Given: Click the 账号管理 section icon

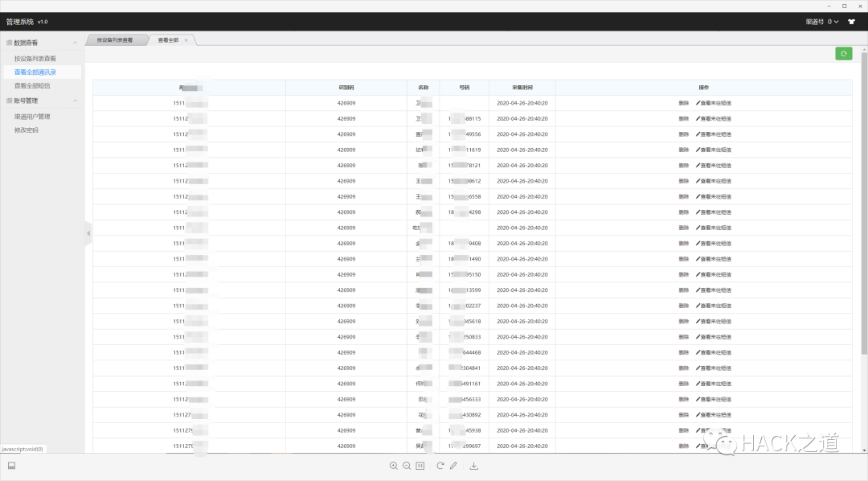Looking at the screenshot, I should (10, 101).
